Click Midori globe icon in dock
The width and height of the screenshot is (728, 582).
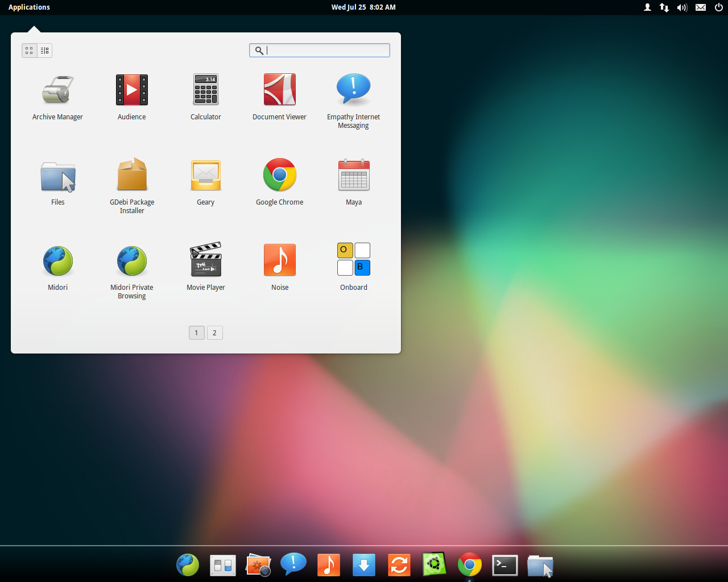pos(188,565)
